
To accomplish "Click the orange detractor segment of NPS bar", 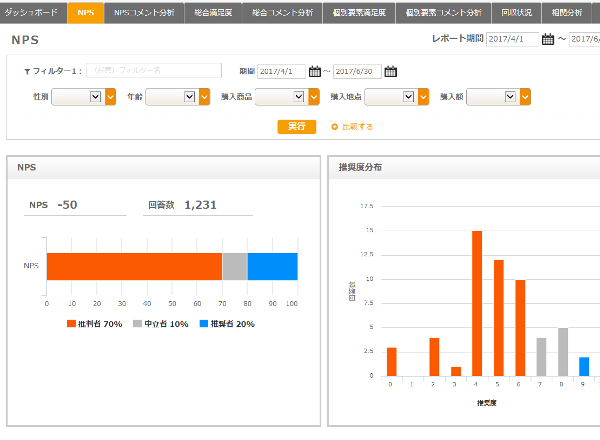I will (x=134, y=266).
